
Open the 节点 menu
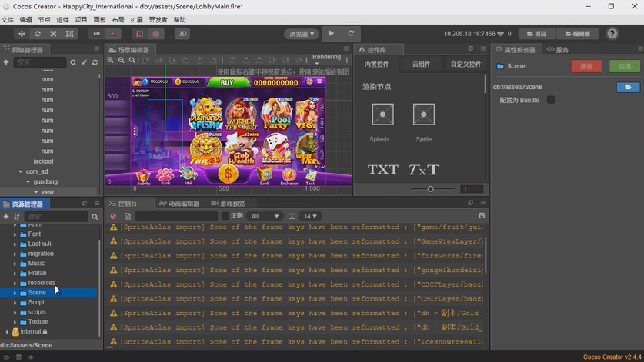tap(45, 20)
